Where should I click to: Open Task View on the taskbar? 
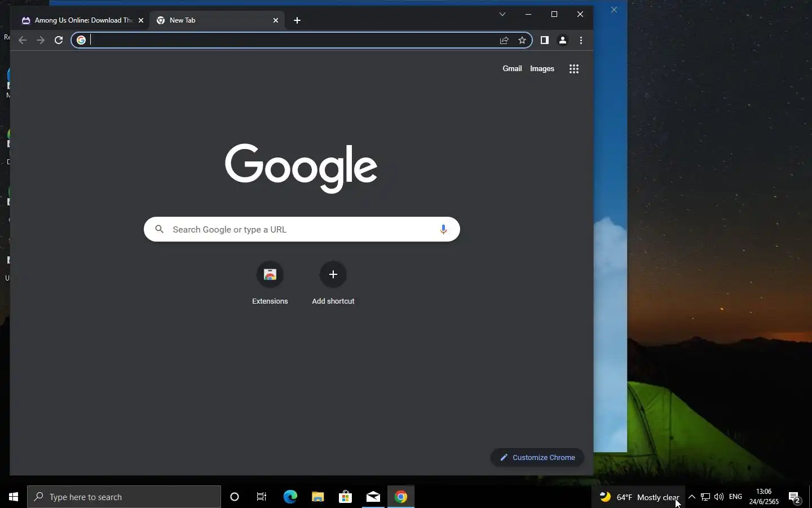pos(262,497)
